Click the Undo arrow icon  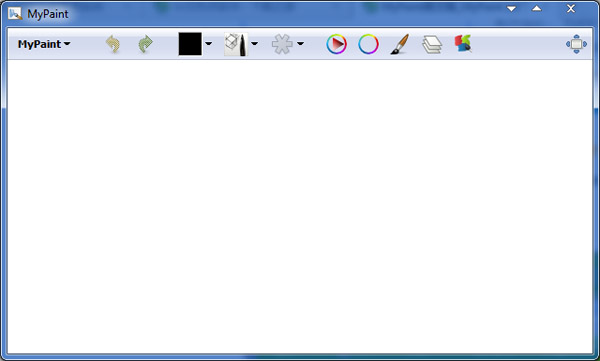[x=113, y=44]
